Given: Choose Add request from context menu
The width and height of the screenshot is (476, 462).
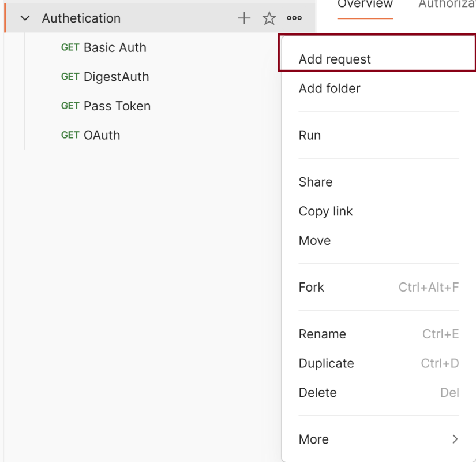Looking at the screenshot, I should pos(335,59).
